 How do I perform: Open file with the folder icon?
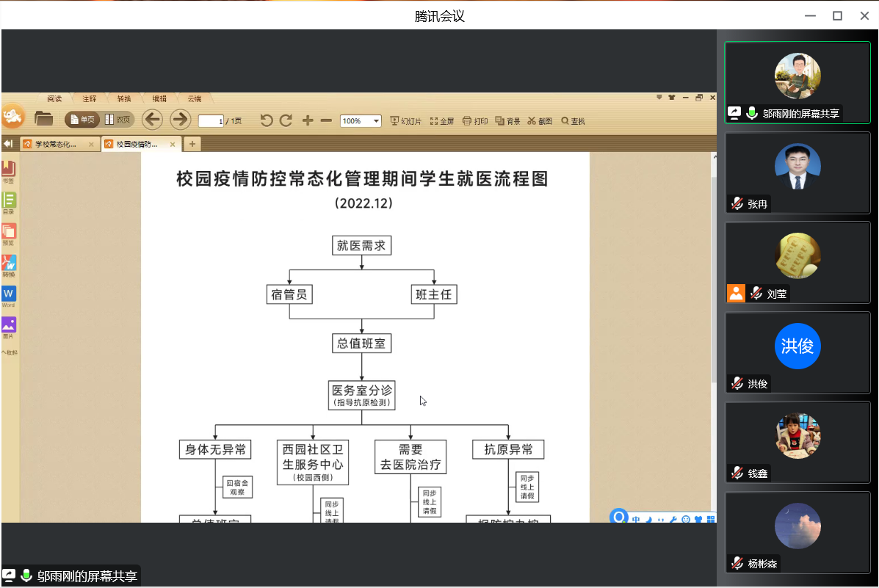43,119
